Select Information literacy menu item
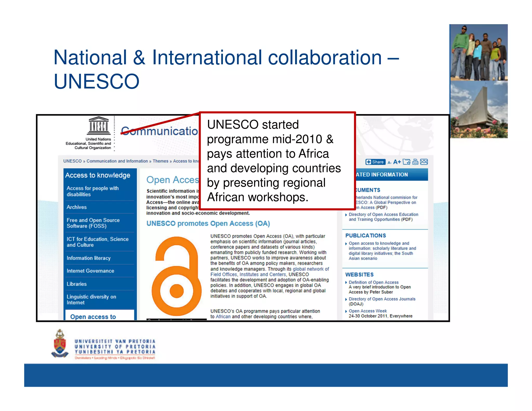Screen dimensions: 532x411 (89, 258)
